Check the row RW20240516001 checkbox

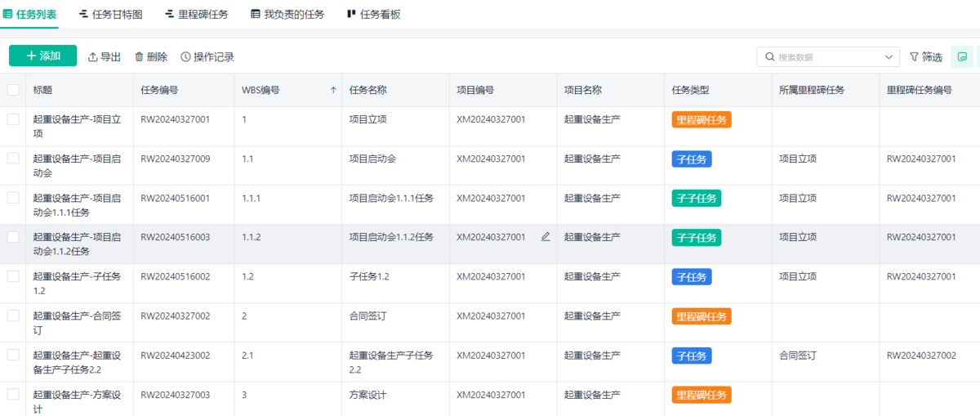coord(13,198)
